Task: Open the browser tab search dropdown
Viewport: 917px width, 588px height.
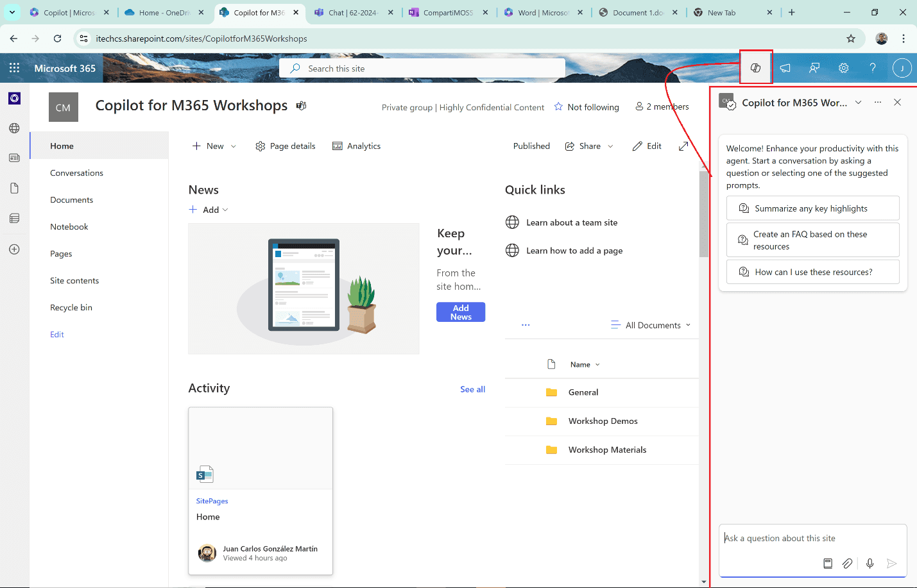Action: (12, 12)
